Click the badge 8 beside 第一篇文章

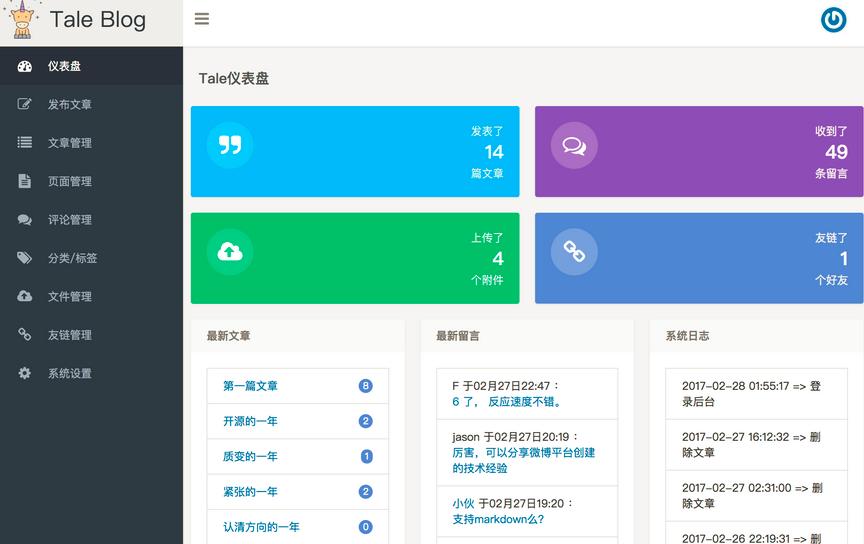click(x=365, y=386)
